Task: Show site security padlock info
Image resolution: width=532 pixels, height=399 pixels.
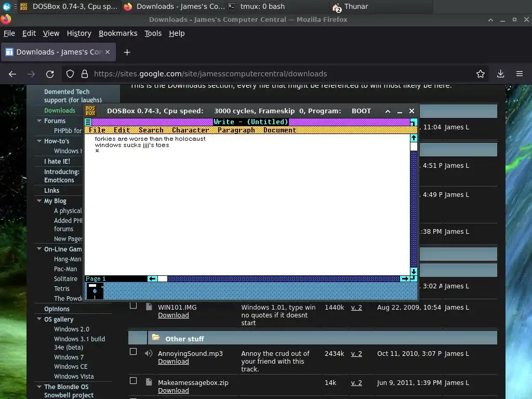Action: pyautogui.click(x=85, y=74)
